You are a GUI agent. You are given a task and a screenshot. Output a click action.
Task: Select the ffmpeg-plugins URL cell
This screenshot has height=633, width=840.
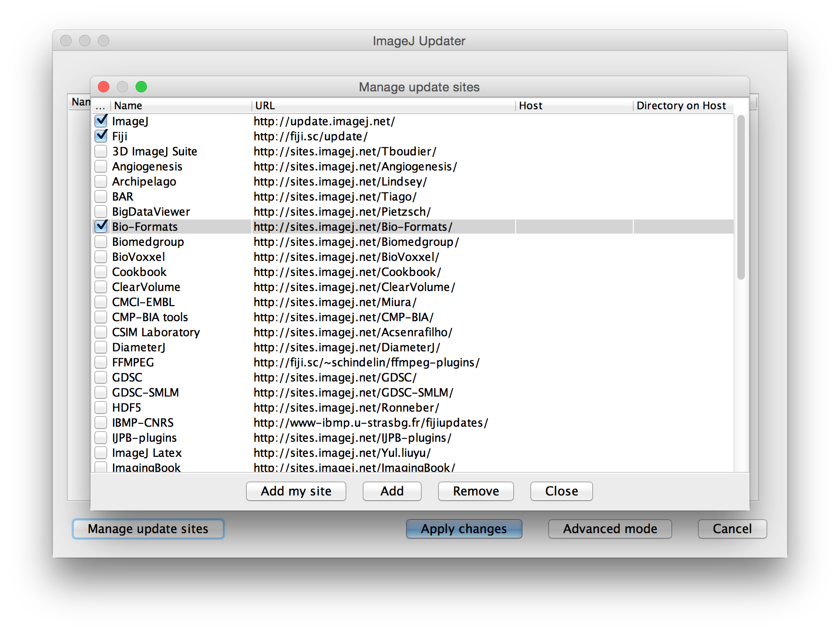tap(383, 362)
